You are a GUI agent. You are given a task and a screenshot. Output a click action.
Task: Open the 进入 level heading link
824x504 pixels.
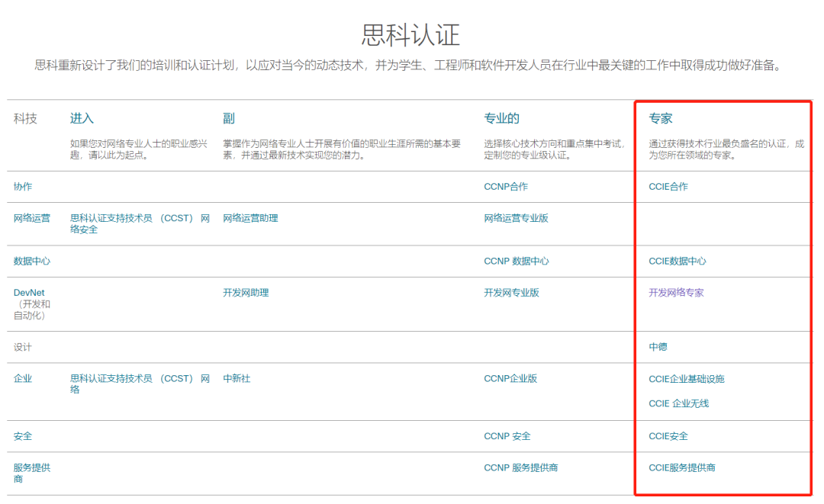(82, 119)
